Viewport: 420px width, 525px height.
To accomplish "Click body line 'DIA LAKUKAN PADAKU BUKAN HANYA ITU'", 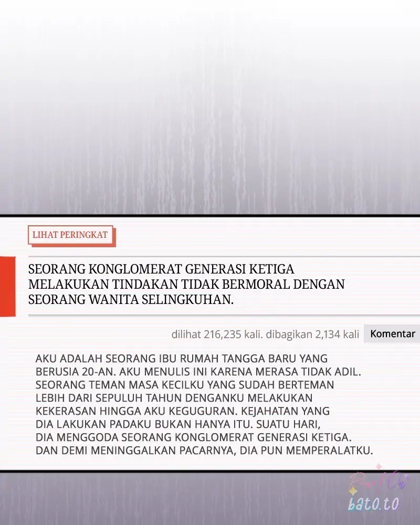I will 189,424.
